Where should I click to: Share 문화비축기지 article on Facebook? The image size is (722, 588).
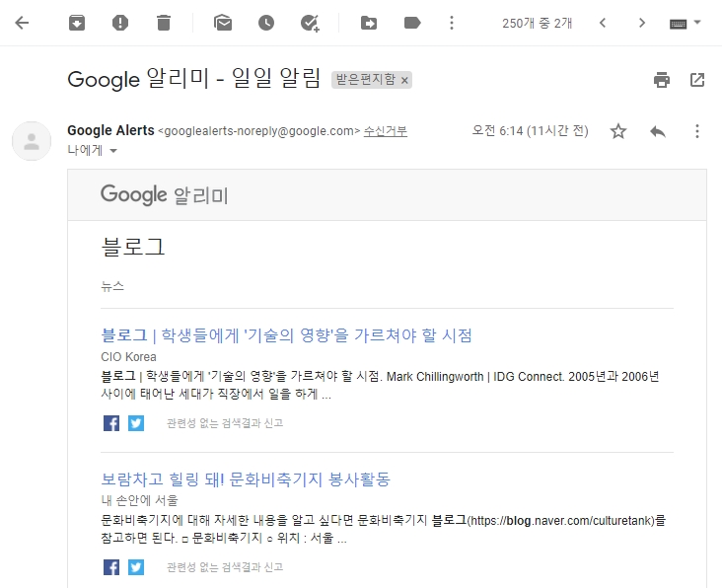(111, 567)
